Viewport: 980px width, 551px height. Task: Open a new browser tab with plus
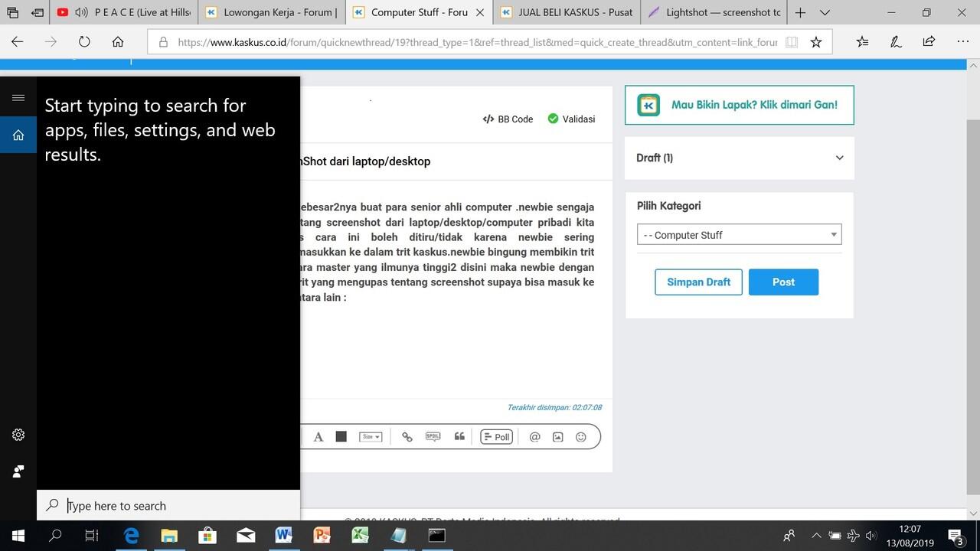coord(800,12)
